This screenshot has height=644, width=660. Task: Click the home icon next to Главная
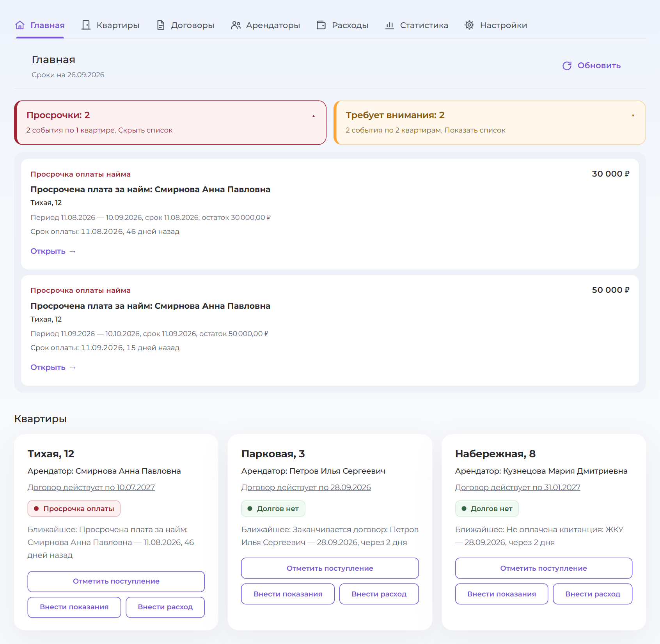20,25
